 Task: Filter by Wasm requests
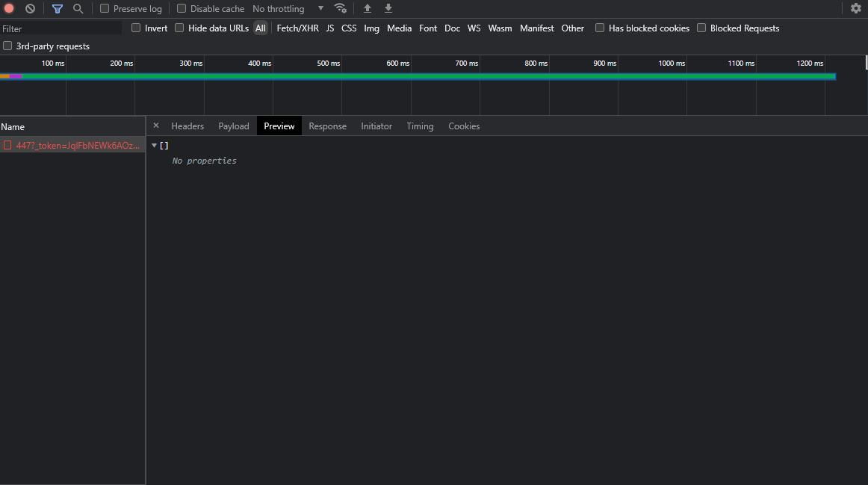click(500, 28)
